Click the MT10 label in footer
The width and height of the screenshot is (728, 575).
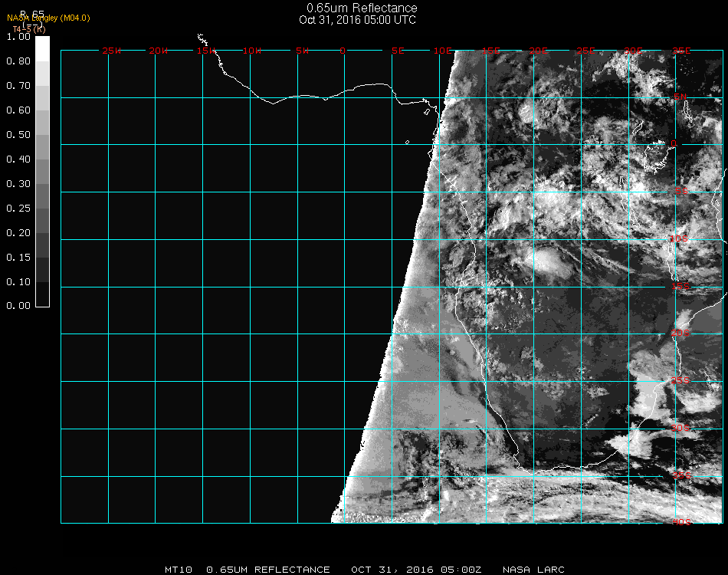(x=178, y=570)
